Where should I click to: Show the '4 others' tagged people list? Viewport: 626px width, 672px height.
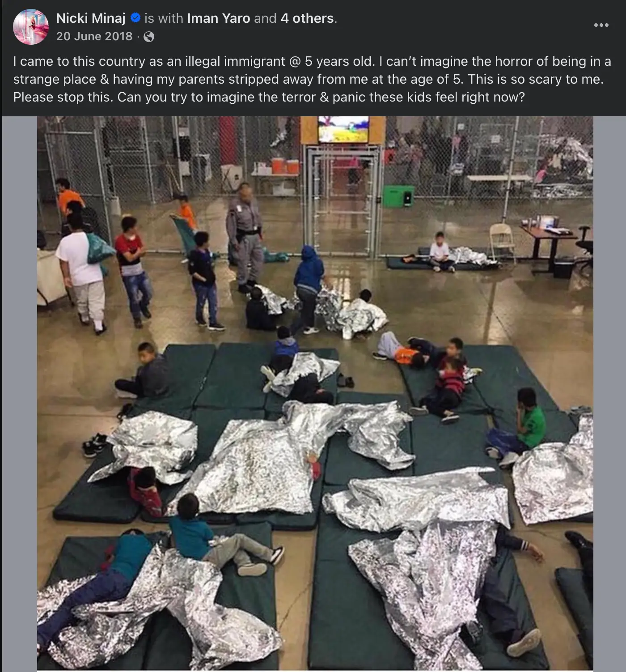tap(308, 18)
